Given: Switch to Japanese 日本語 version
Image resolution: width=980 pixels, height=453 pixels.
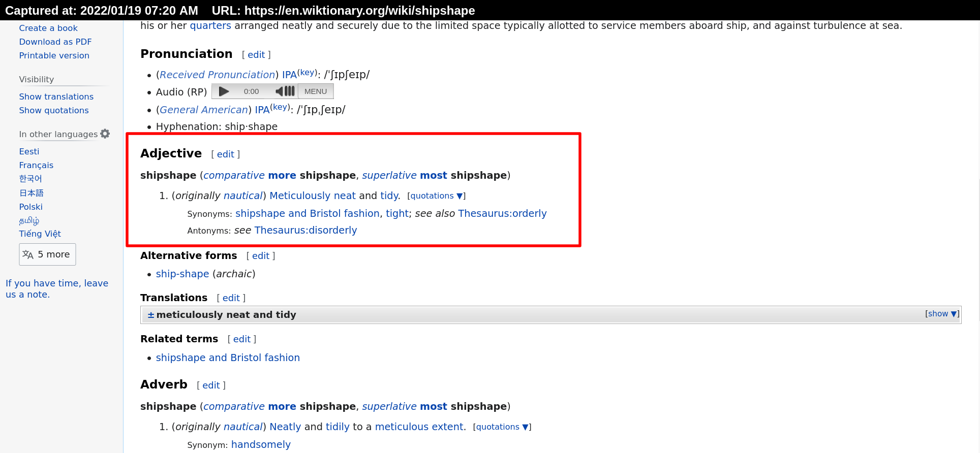Looking at the screenshot, I should 32,193.
